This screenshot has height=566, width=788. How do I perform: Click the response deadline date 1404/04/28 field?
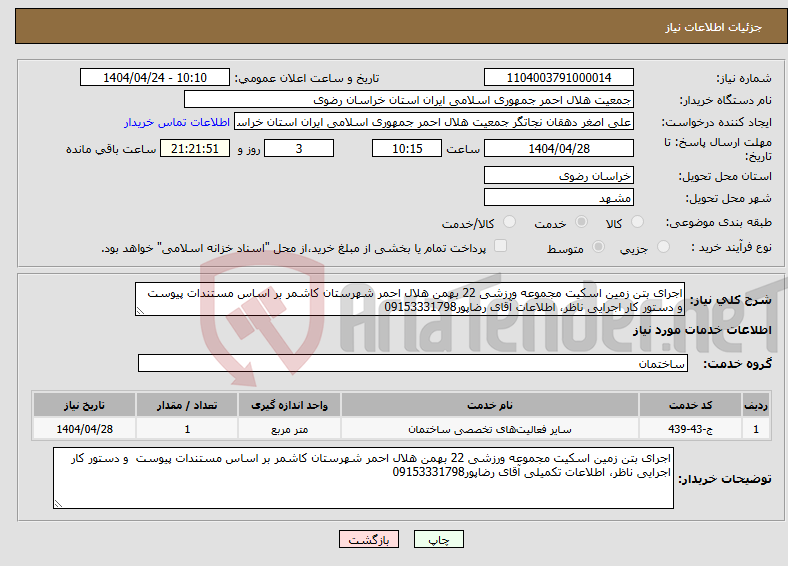(558, 148)
